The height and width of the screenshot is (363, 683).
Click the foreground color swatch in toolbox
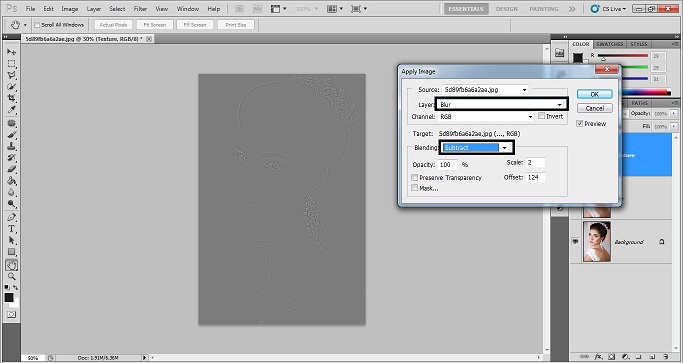9,297
